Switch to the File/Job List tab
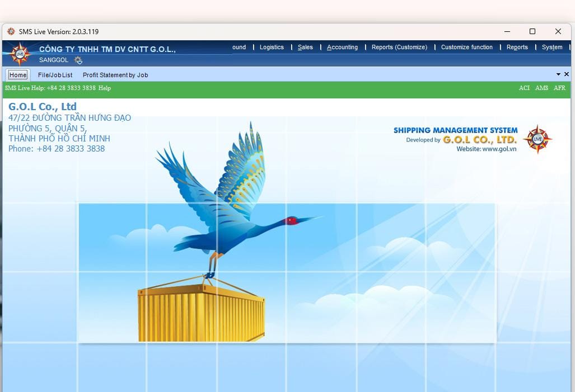Screen dimensions: 575x392 [x=55, y=75]
